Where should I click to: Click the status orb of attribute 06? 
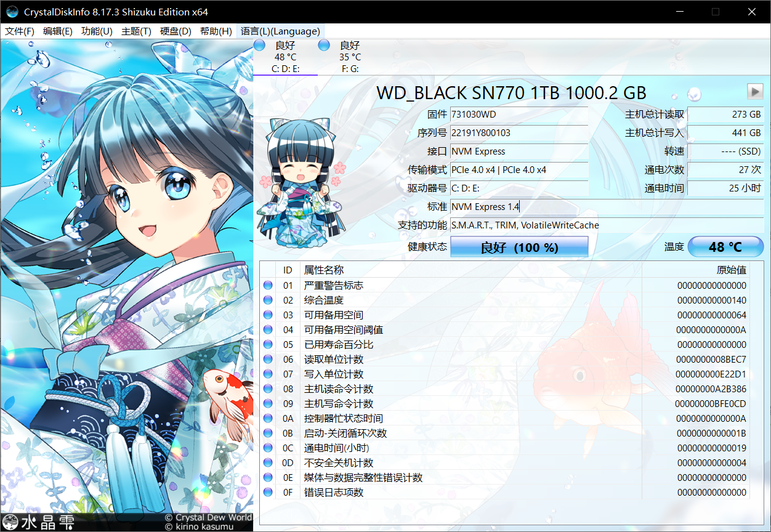tap(268, 360)
